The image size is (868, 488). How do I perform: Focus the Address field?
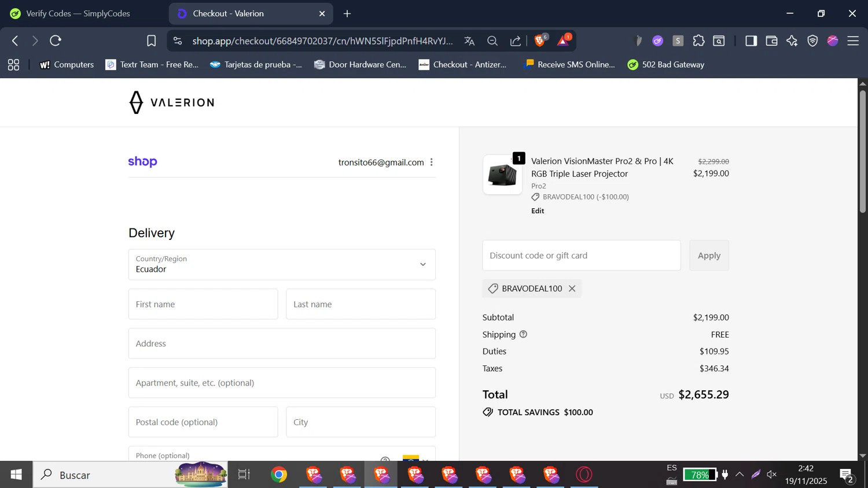coord(282,343)
